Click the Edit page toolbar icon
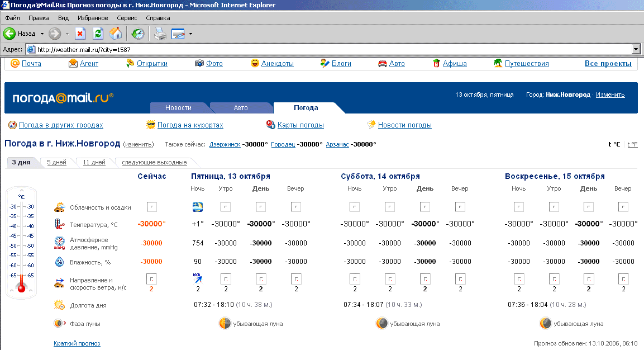Viewport: 644px width, 350px height. [178, 34]
